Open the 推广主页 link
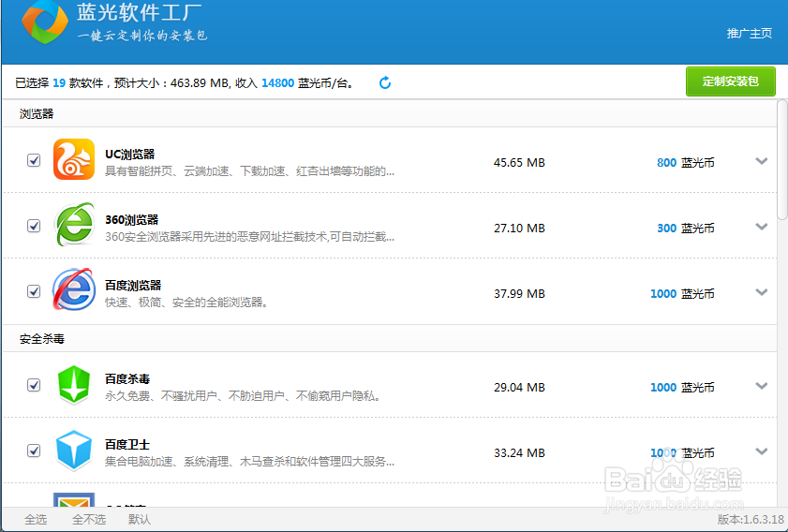 (750, 34)
